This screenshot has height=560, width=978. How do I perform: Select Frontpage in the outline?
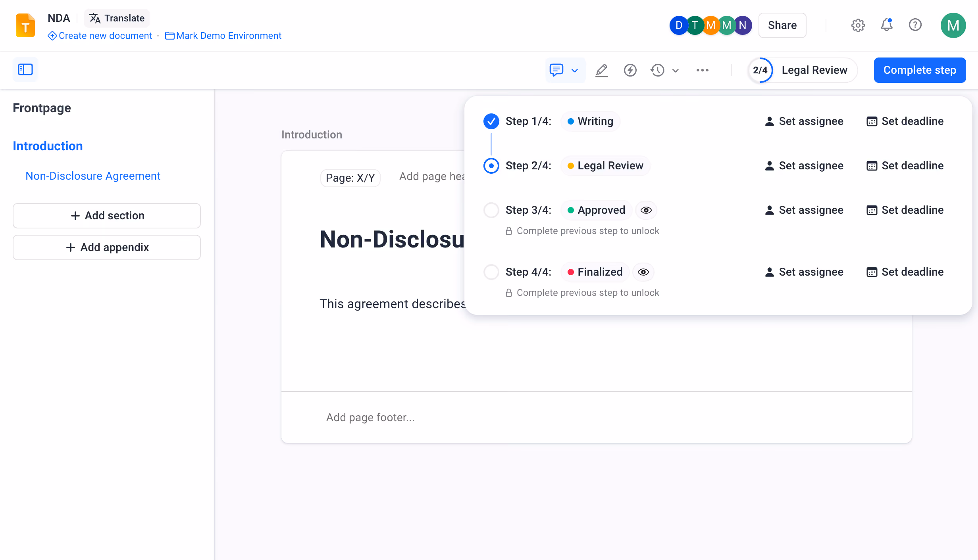42,108
